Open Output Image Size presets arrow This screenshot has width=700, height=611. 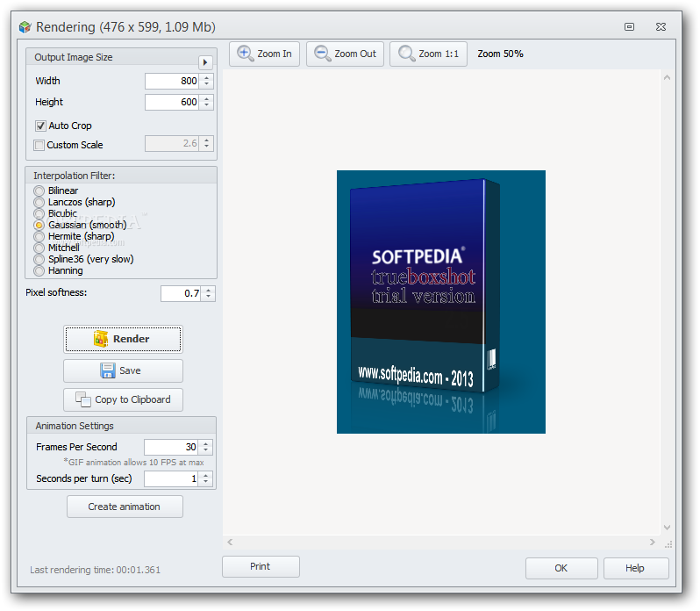205,62
